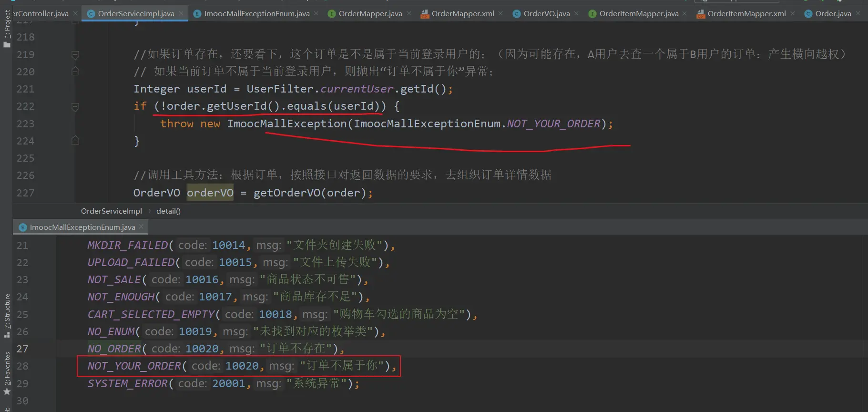The height and width of the screenshot is (412, 868).
Task: Click the NO_ENUM enum constant
Action: click(x=111, y=331)
